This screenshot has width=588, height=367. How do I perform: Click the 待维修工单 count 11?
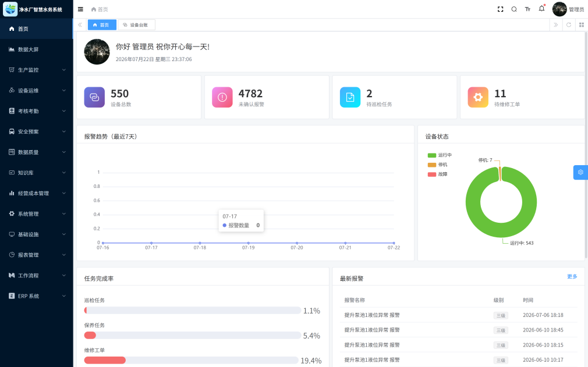click(500, 94)
